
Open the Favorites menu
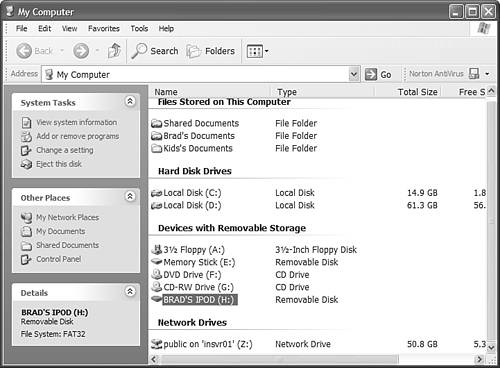(x=104, y=29)
